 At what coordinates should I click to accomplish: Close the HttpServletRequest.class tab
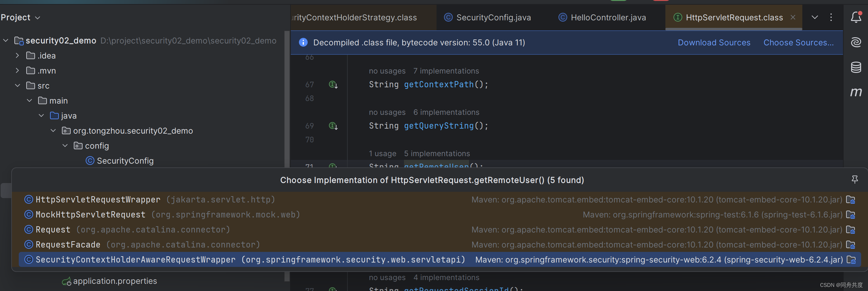[793, 17]
